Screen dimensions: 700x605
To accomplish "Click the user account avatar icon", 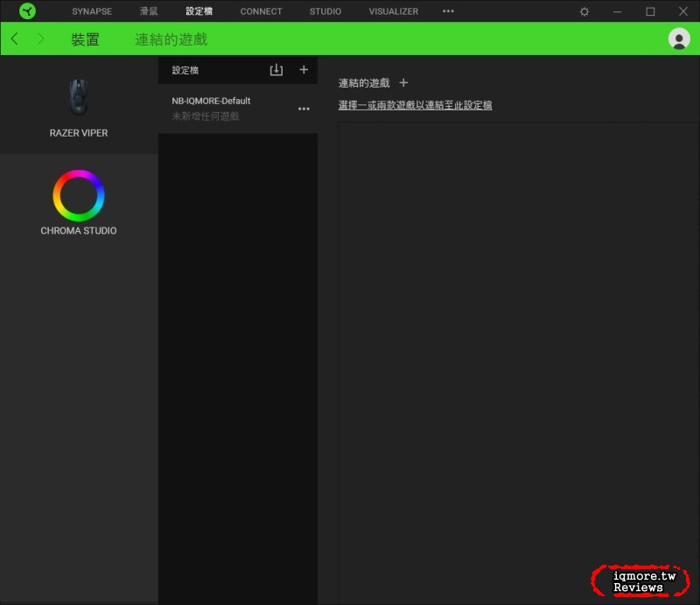I will tap(679, 39).
